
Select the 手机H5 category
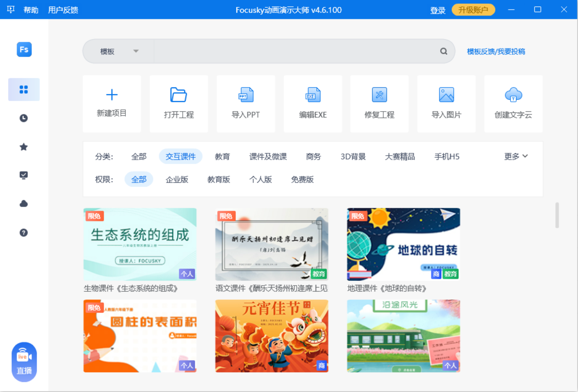pyautogui.click(x=447, y=156)
